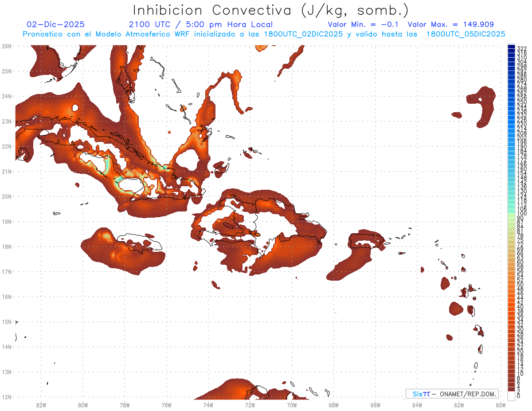Click the 74W longitude label

pyautogui.click(x=208, y=404)
